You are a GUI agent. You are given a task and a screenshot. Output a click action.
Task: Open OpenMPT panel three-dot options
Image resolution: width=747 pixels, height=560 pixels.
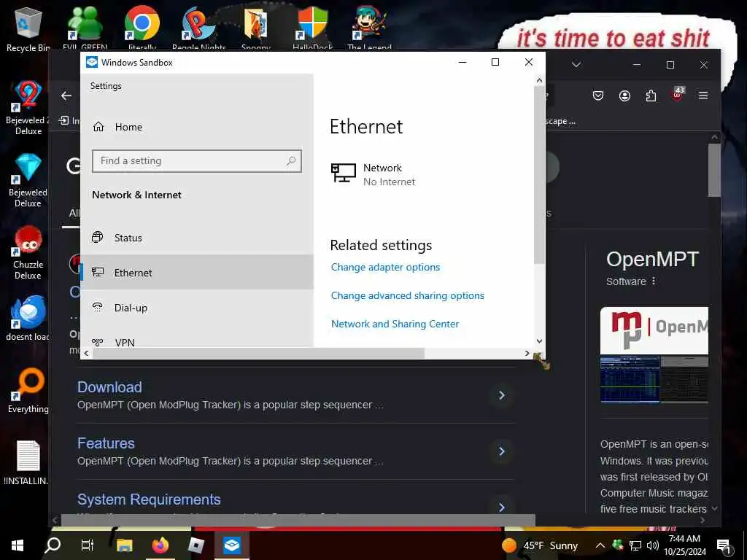point(654,281)
